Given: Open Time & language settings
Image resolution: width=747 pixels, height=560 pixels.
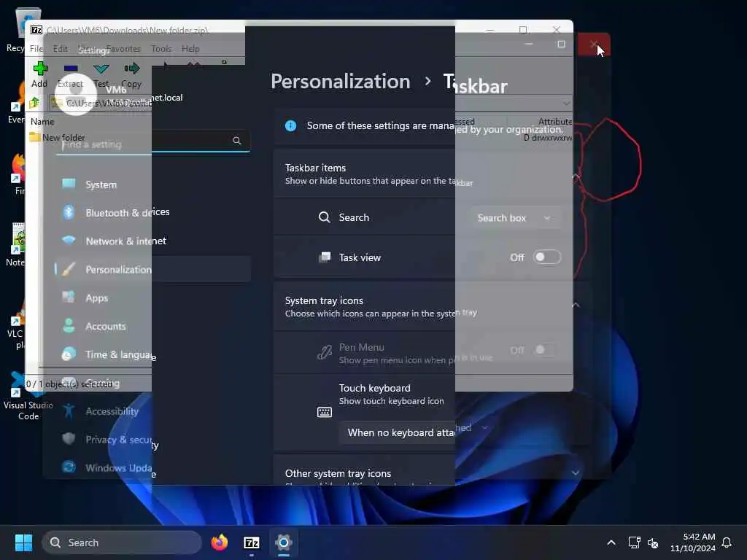Looking at the screenshot, I should point(152,355).
